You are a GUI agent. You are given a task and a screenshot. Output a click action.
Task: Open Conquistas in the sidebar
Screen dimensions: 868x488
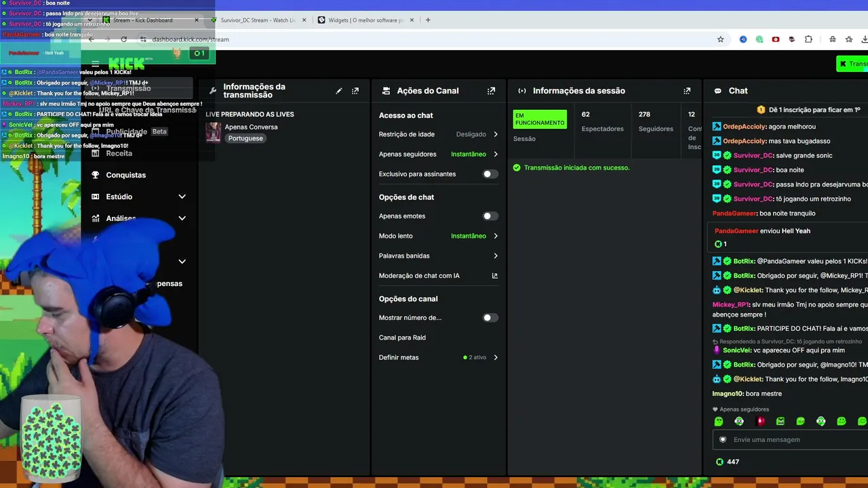[126, 175]
